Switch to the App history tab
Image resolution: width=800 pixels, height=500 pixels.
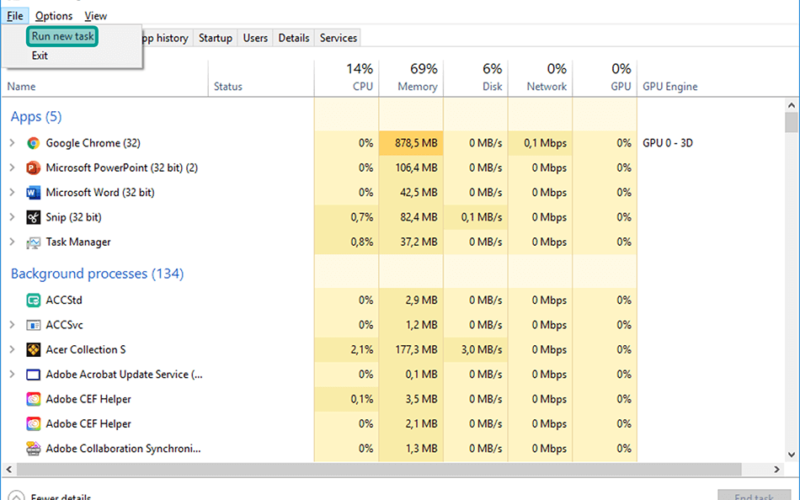pos(165,38)
